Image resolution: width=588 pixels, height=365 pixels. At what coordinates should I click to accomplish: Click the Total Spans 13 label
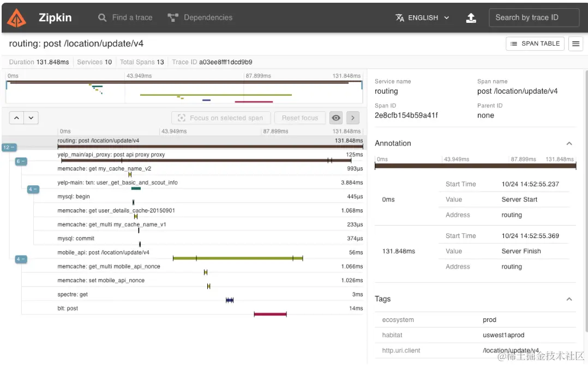pyautogui.click(x=142, y=62)
